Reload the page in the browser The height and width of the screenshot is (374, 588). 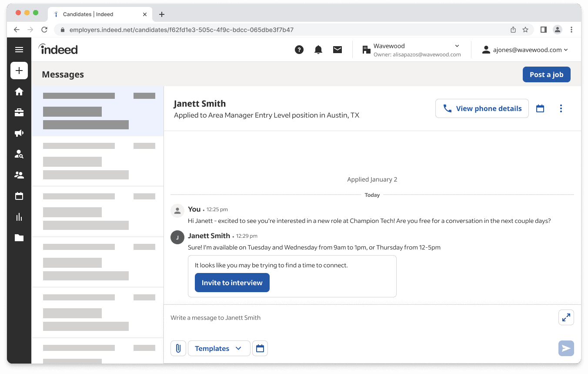[44, 30]
